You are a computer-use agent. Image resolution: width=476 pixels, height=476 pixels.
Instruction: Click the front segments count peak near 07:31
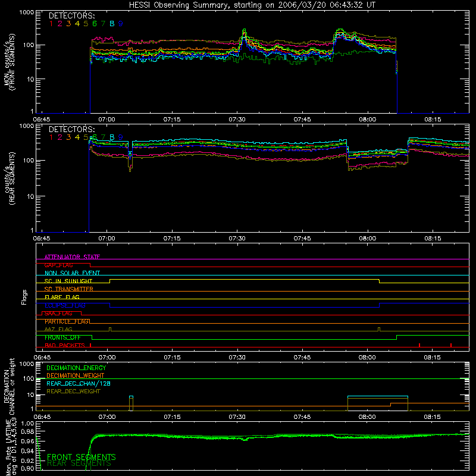(x=244, y=32)
